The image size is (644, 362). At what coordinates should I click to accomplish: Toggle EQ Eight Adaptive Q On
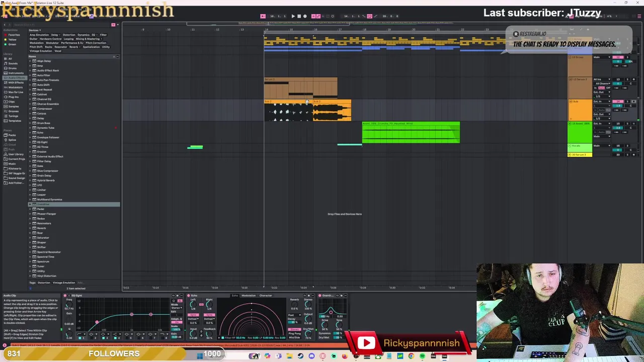[x=177, y=322]
